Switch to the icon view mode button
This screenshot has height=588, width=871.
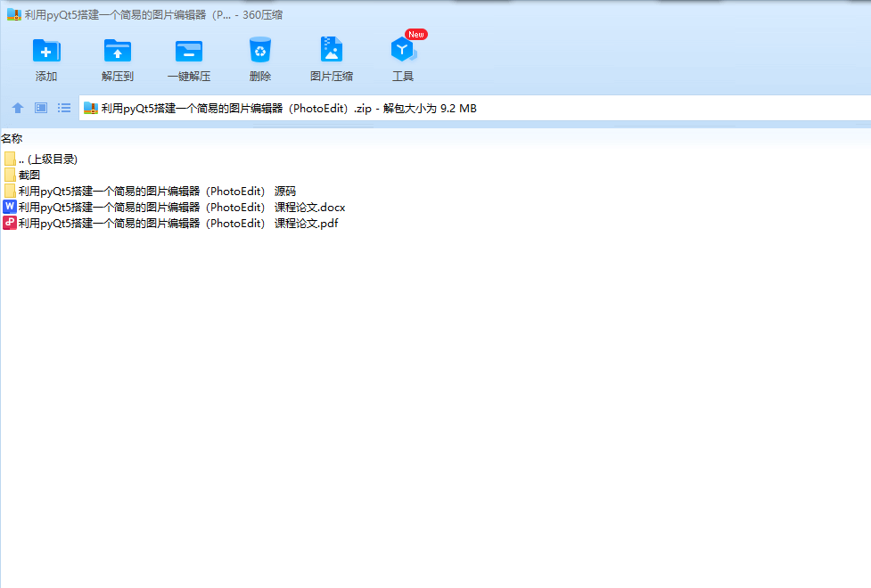point(41,108)
